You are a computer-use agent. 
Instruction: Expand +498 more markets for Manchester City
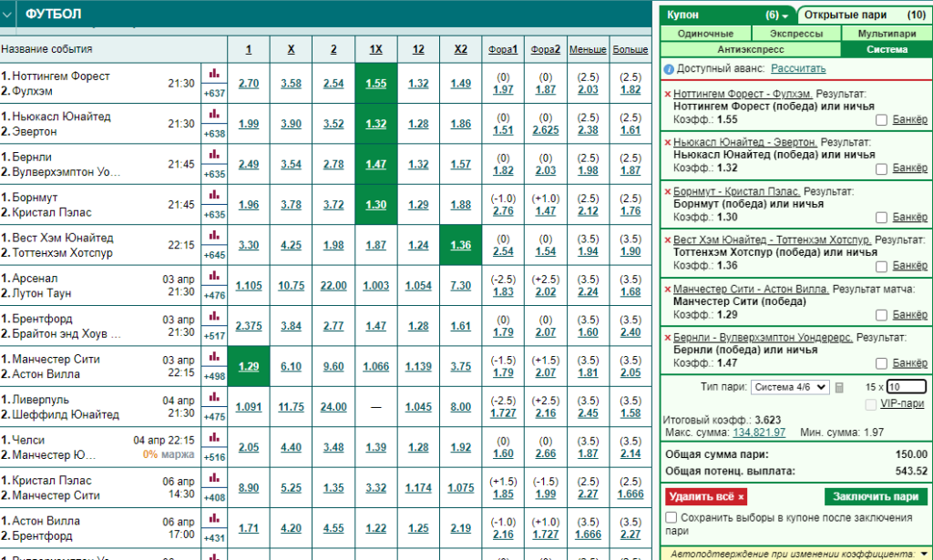(x=214, y=376)
